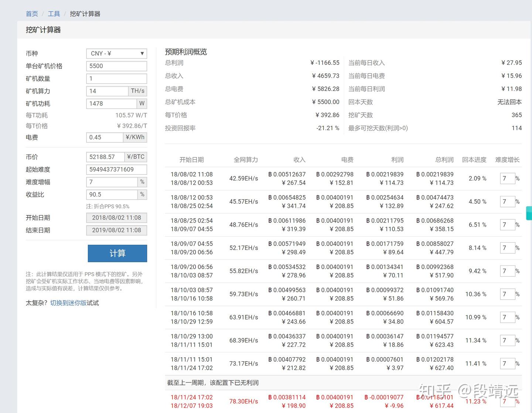Edit difficulty growth for the 18/09/20 06:56 row
Screen dimensions: 532x413
click(x=507, y=271)
